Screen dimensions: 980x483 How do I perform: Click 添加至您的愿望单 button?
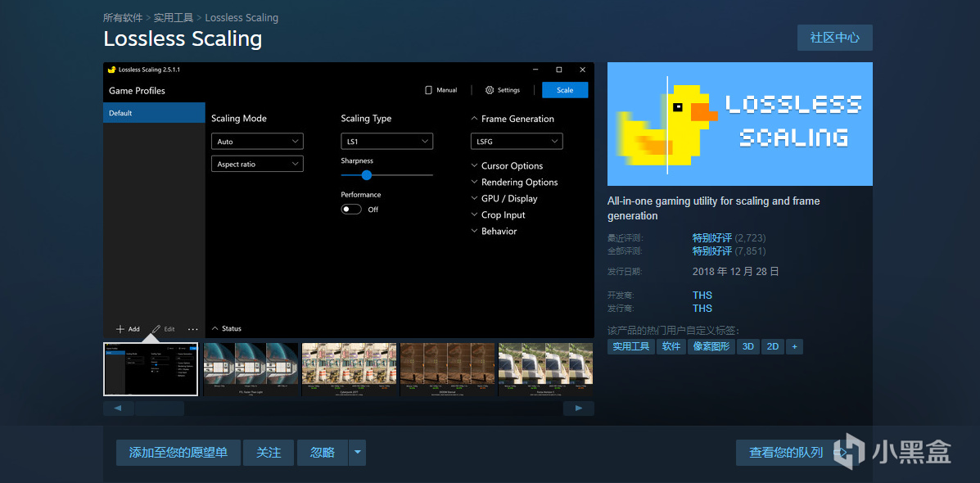[x=178, y=453]
